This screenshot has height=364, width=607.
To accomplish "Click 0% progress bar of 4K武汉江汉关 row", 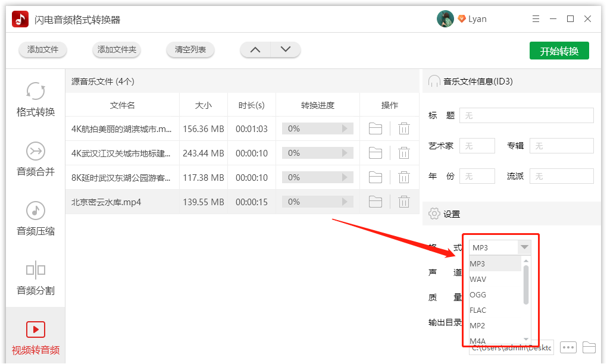I will (x=317, y=153).
